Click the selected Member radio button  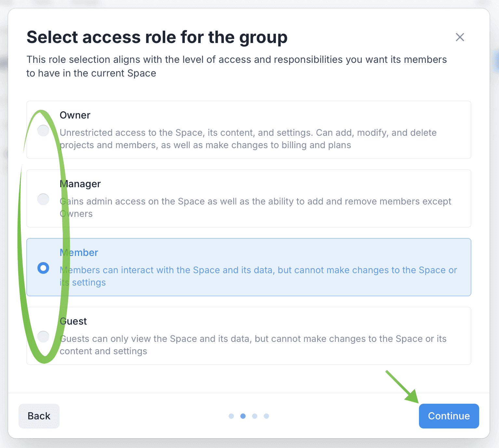click(x=43, y=268)
